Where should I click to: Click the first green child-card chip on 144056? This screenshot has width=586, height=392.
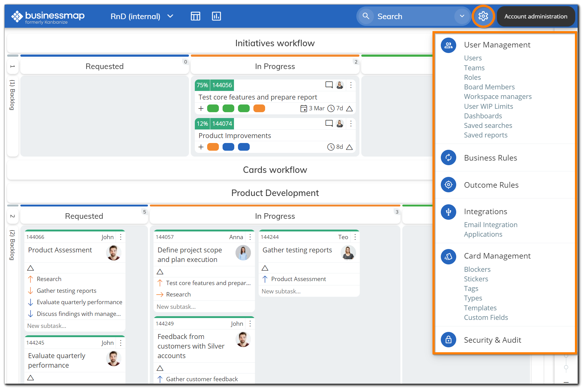pos(213,108)
